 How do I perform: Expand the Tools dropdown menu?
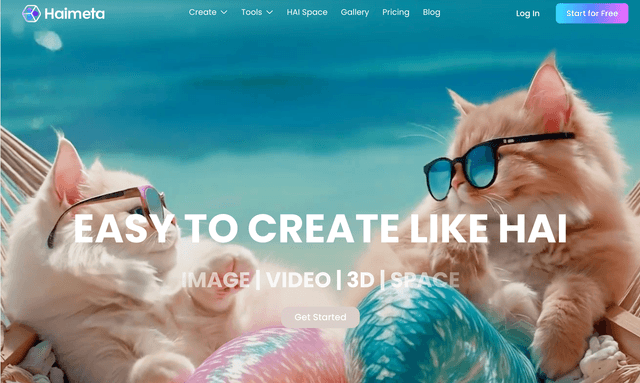(x=257, y=12)
